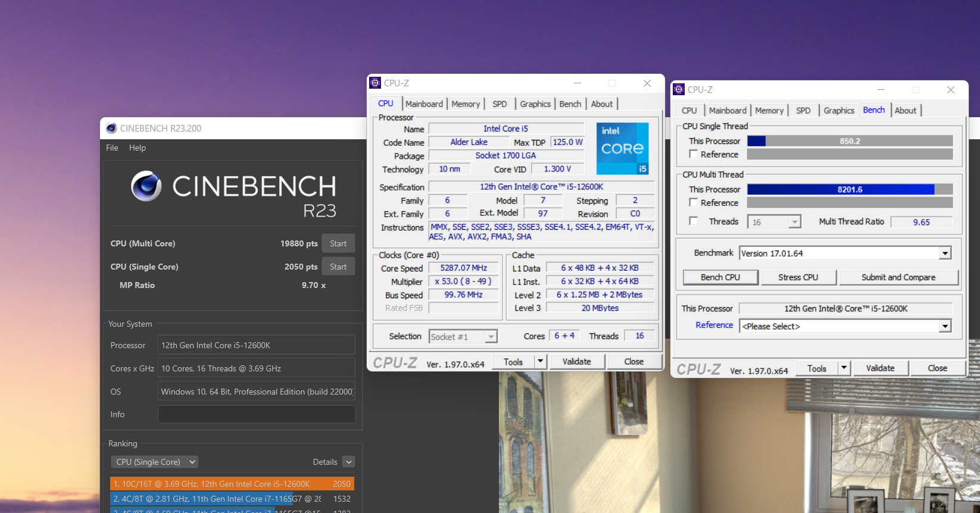Click the Stress CPU button
The width and height of the screenshot is (980, 513).
point(798,277)
